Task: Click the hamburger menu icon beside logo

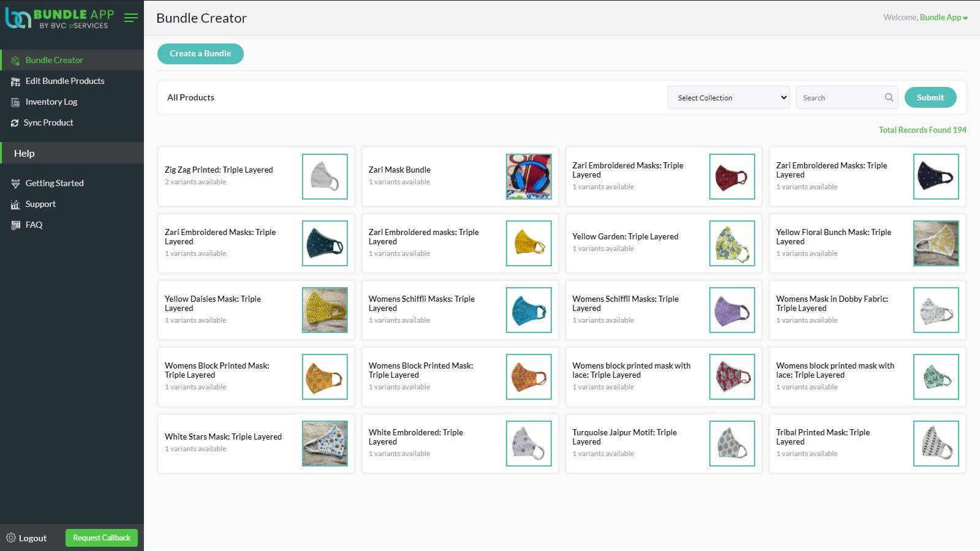Action: [x=130, y=18]
